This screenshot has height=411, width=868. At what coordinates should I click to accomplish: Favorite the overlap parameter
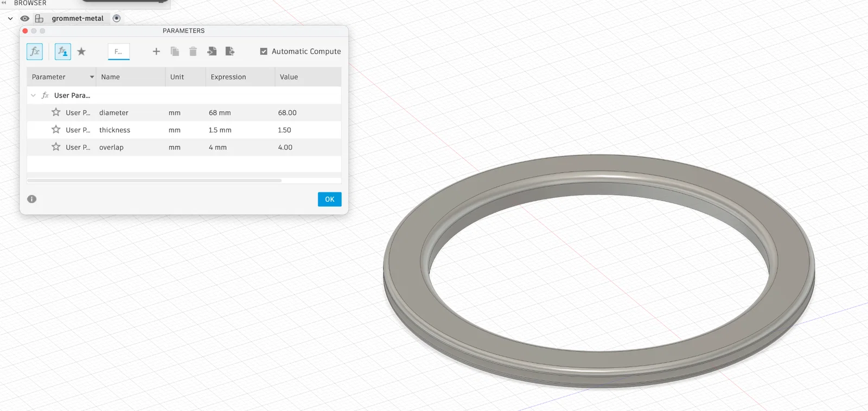coord(56,147)
